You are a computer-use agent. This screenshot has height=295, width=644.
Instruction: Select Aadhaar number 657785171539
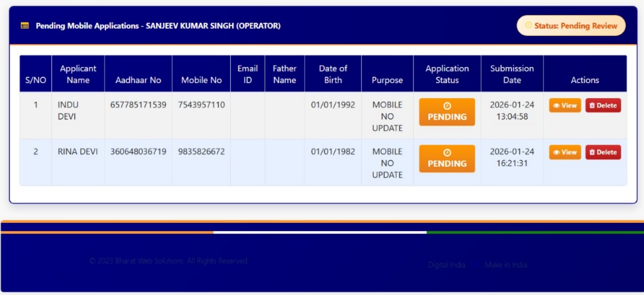pos(138,105)
